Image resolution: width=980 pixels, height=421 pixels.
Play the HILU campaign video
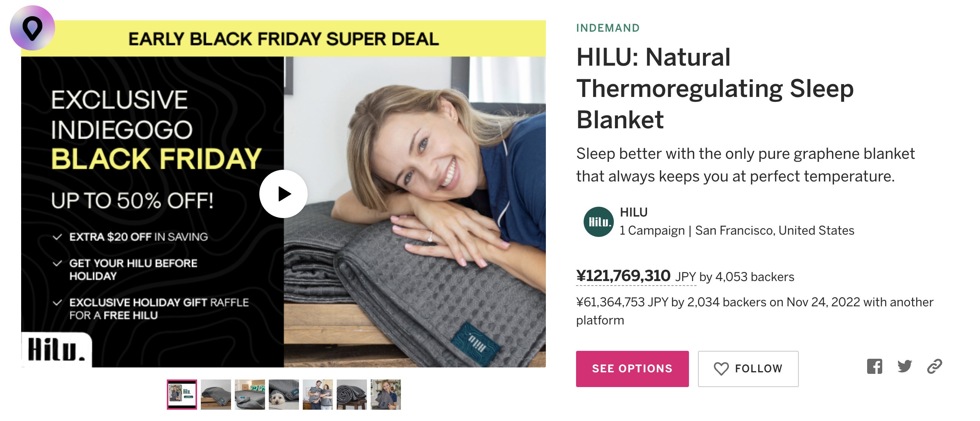[283, 194]
